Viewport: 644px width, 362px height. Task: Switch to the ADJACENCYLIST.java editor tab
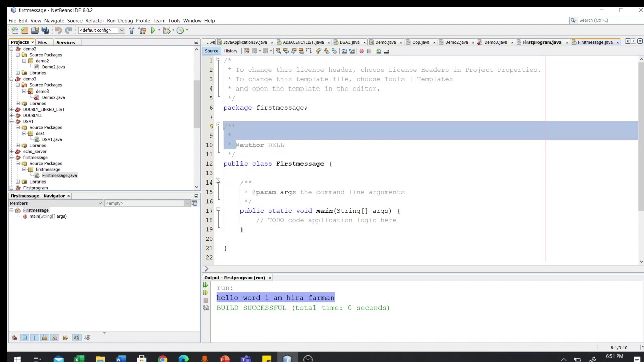click(303, 42)
